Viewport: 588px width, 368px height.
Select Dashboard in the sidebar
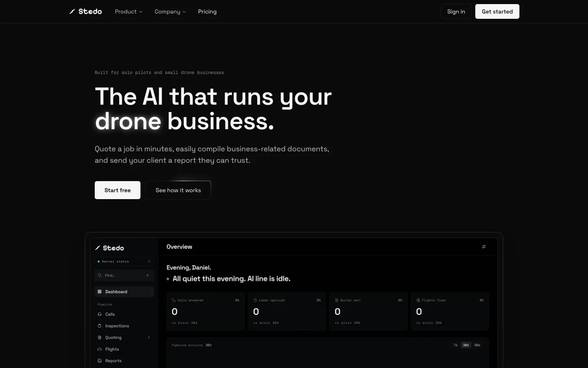[x=124, y=292]
